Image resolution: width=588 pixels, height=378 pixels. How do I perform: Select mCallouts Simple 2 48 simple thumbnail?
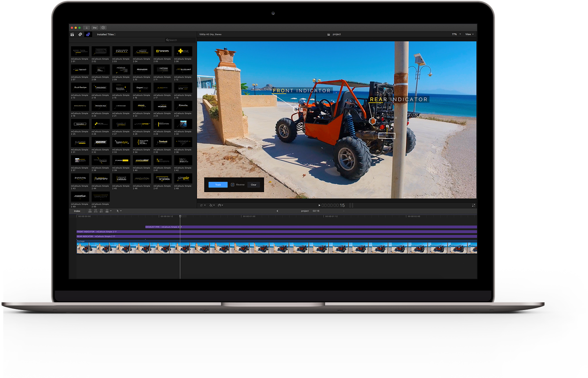[183, 179]
